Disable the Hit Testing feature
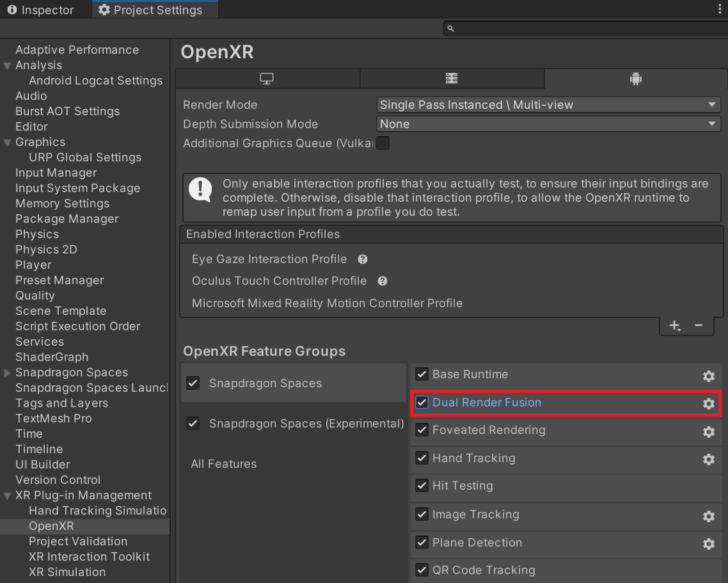This screenshot has height=583, width=728. (422, 486)
